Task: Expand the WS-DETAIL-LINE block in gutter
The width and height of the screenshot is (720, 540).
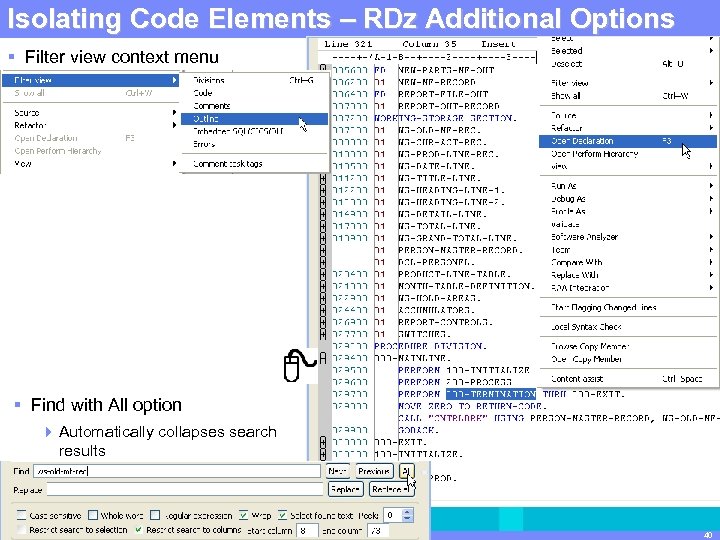Action: click(x=323, y=214)
